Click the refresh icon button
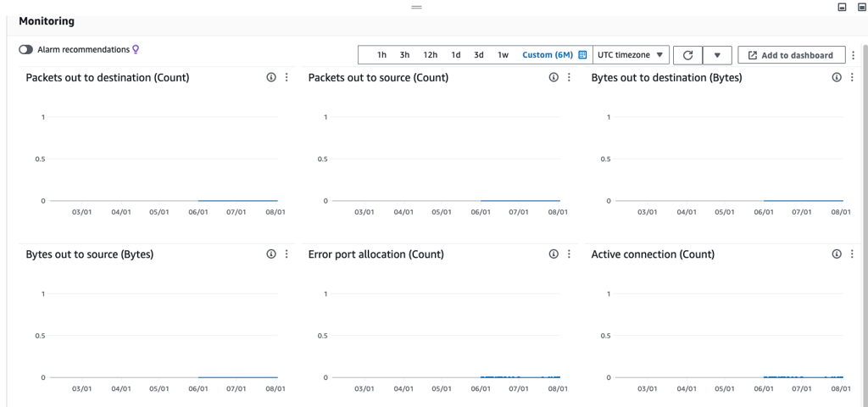Screen dimensions: 868x407 coord(688,55)
